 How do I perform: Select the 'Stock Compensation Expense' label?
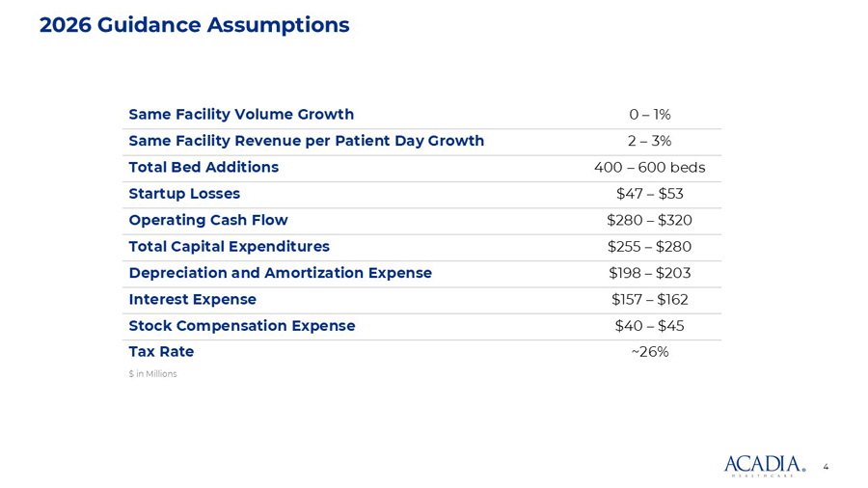pos(241,326)
